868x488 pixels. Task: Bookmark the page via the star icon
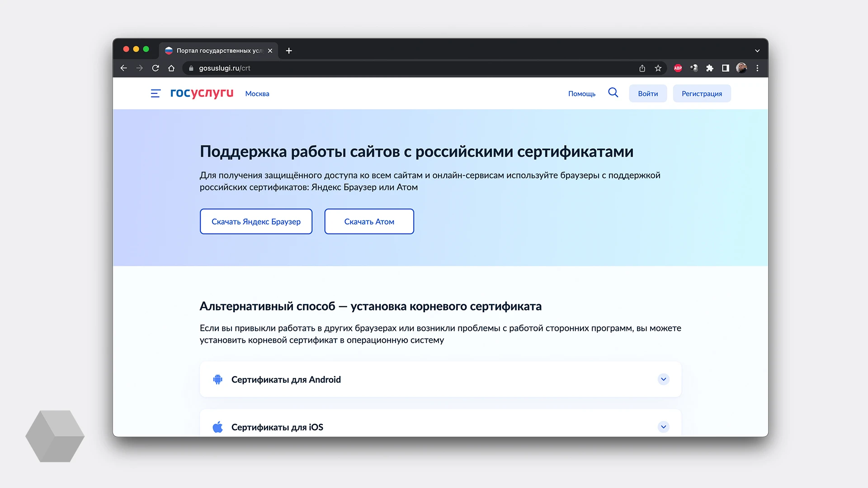point(658,68)
